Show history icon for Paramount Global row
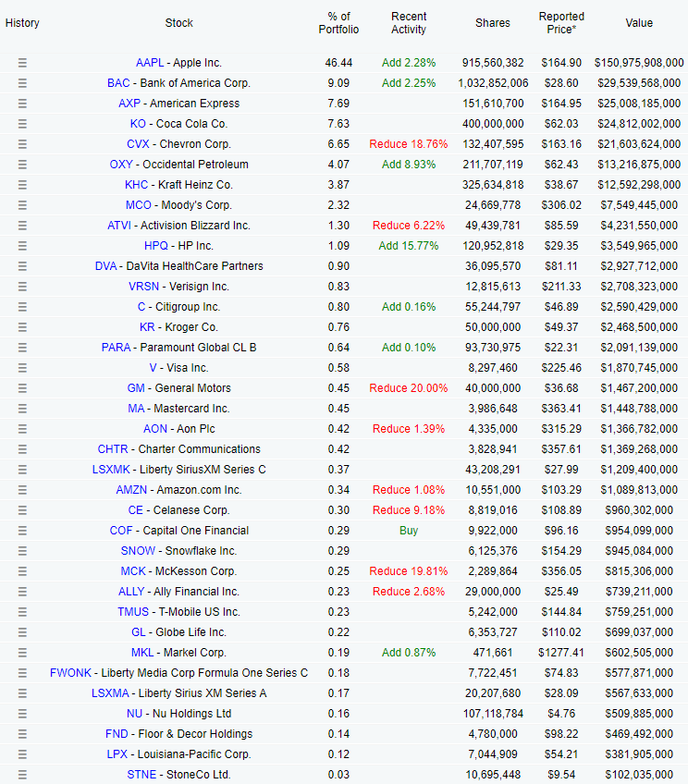 tap(22, 348)
